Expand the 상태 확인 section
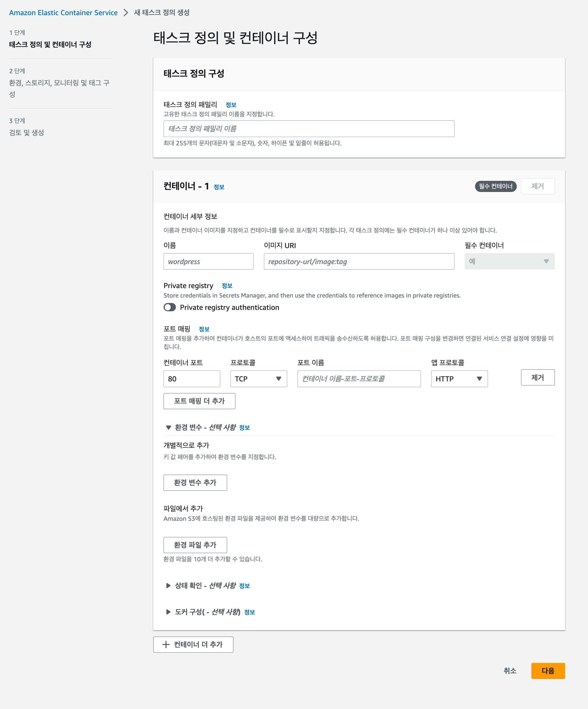Screen dimensions: 588x709 pos(168,585)
